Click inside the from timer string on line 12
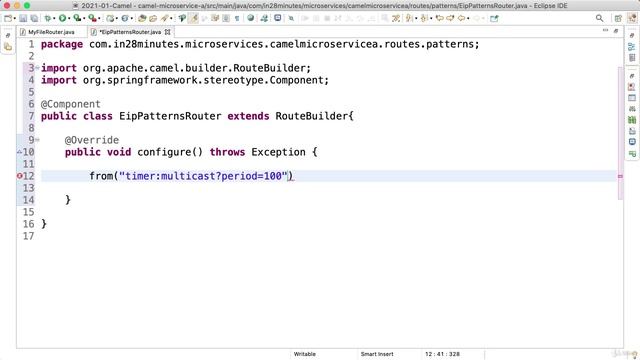 pyautogui.click(x=203, y=176)
